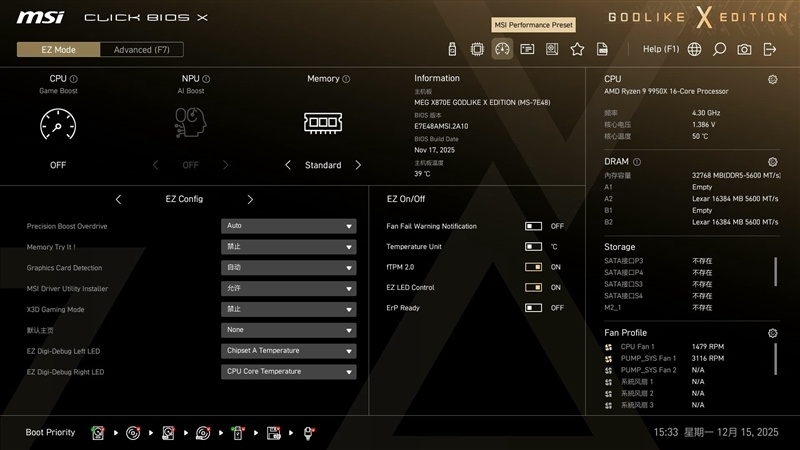Viewport: 800px width, 450px height.
Task: Click the Memory info circle icon
Action: tap(346, 79)
